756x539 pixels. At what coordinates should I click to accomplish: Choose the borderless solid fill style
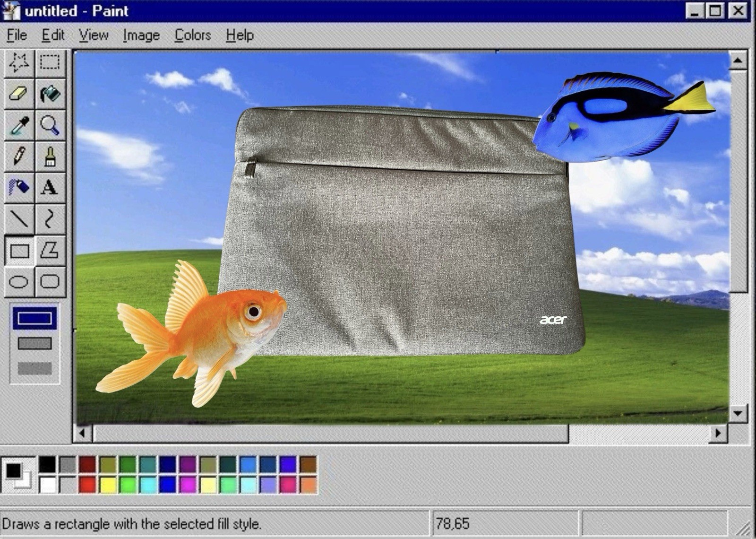click(x=34, y=368)
